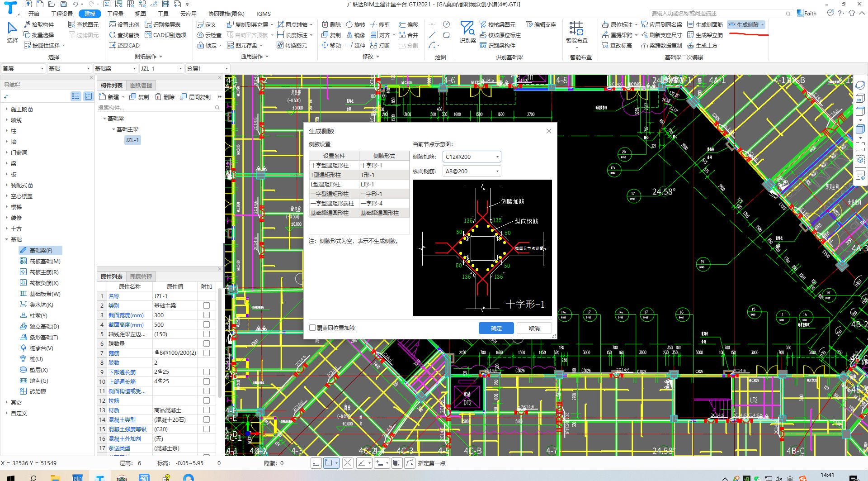
Task: Select 独立基础(D) in navigation tree
Action: 39,326
